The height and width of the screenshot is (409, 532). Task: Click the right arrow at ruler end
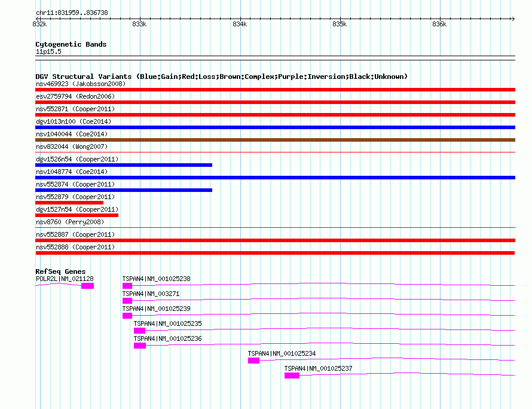click(x=513, y=19)
